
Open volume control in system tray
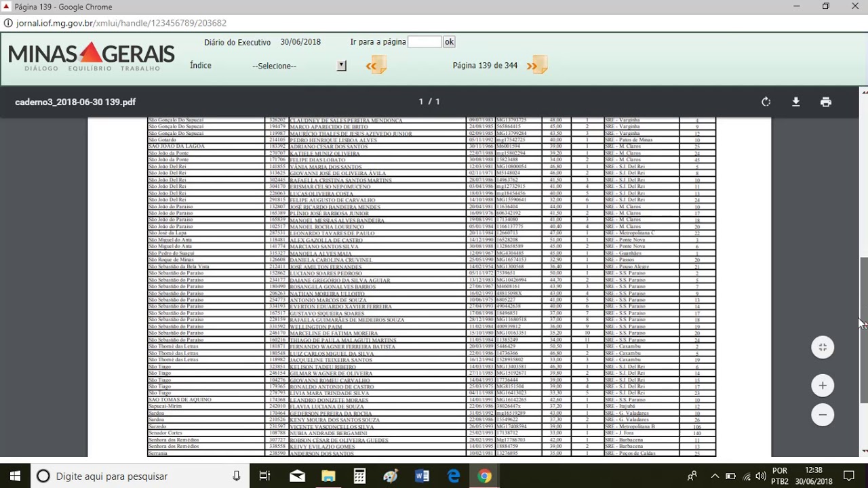pyautogui.click(x=762, y=476)
